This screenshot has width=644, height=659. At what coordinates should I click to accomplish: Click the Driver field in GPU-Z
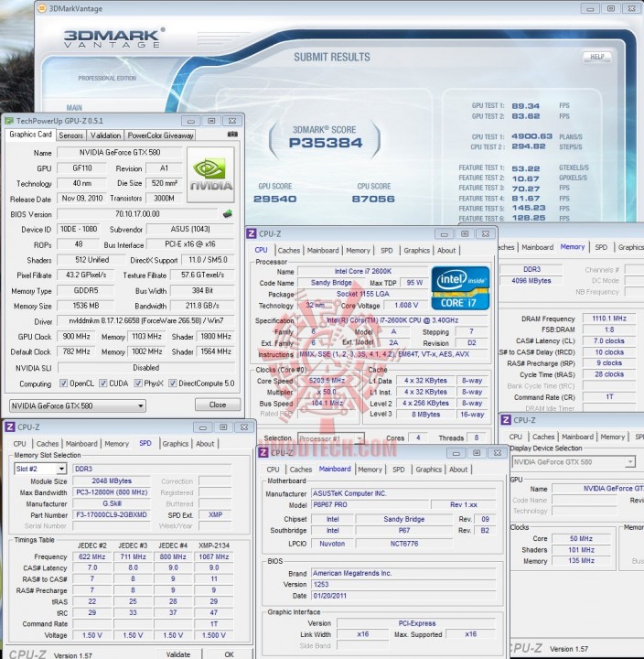145,320
